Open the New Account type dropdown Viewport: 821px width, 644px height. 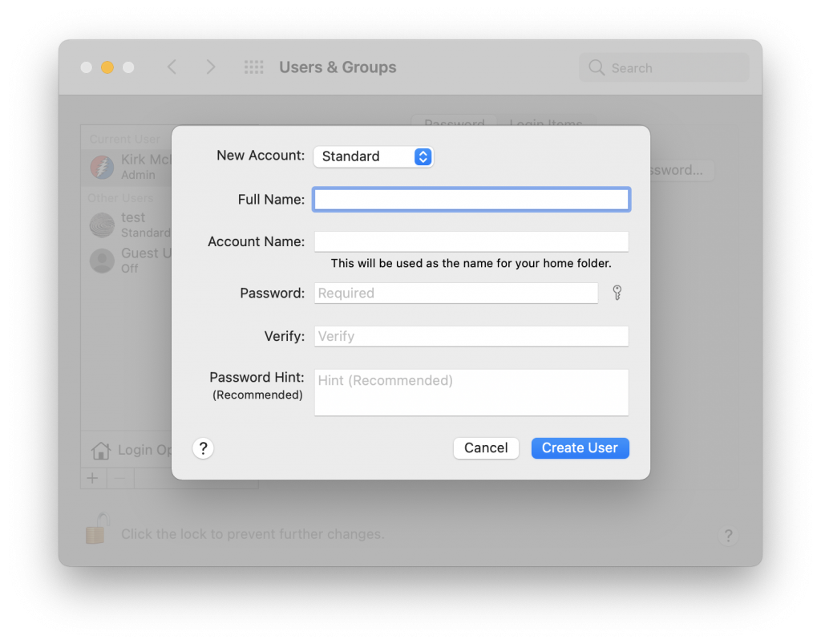[373, 156]
